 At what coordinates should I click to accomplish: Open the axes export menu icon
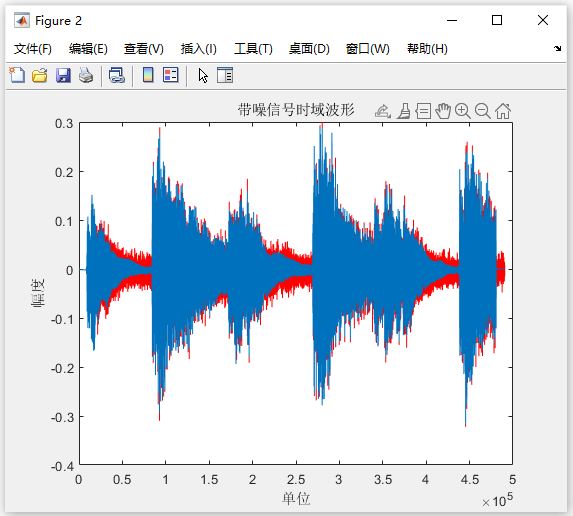pyautogui.click(x=383, y=111)
